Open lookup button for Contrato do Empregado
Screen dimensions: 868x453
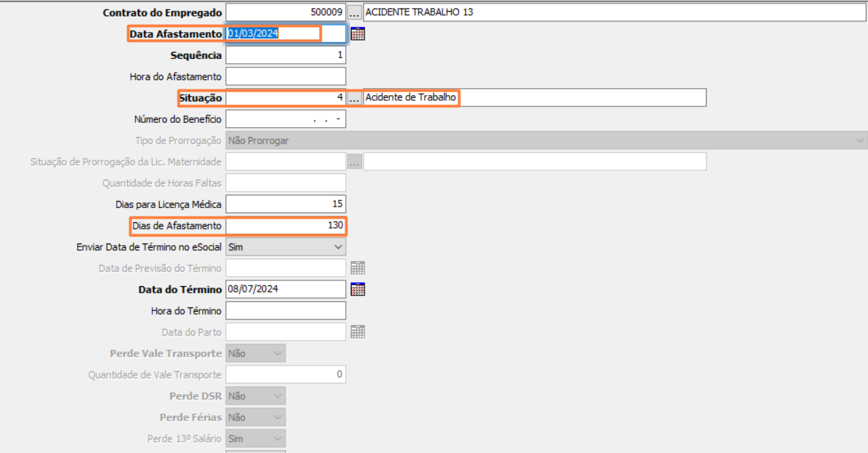[x=354, y=13]
